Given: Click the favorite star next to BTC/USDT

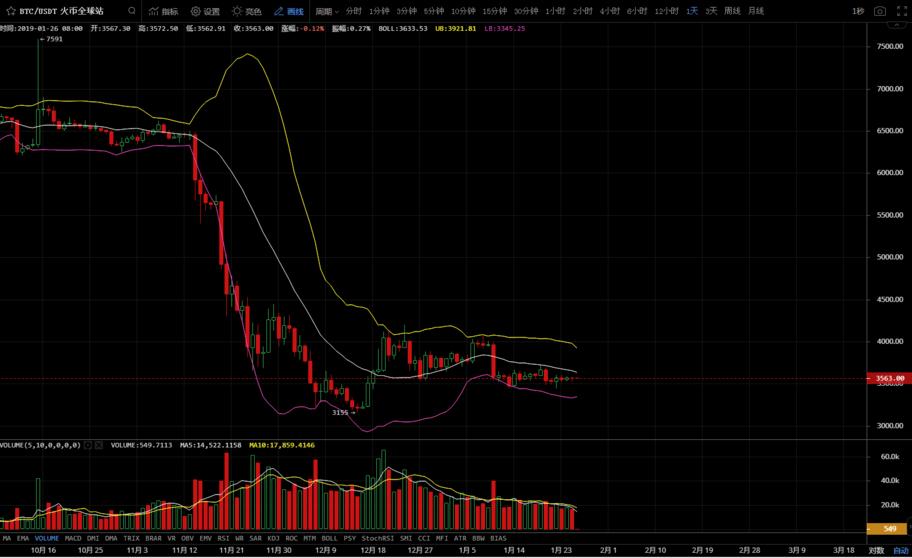Looking at the screenshot, I should (x=10, y=11).
